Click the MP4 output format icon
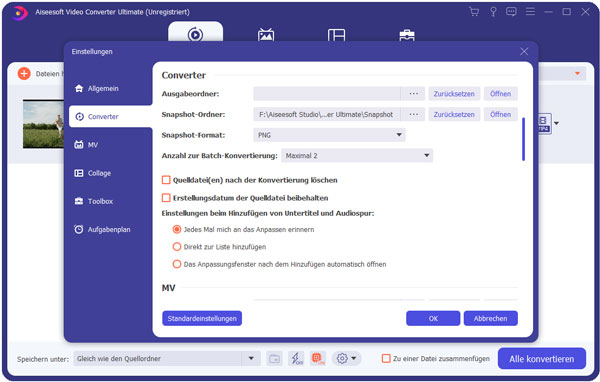The height and width of the screenshot is (382, 600). 545,123
